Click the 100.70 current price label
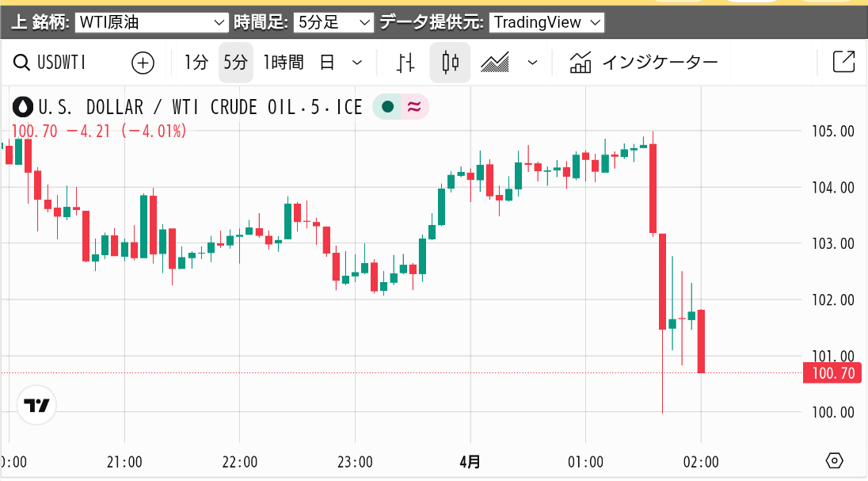 830,372
